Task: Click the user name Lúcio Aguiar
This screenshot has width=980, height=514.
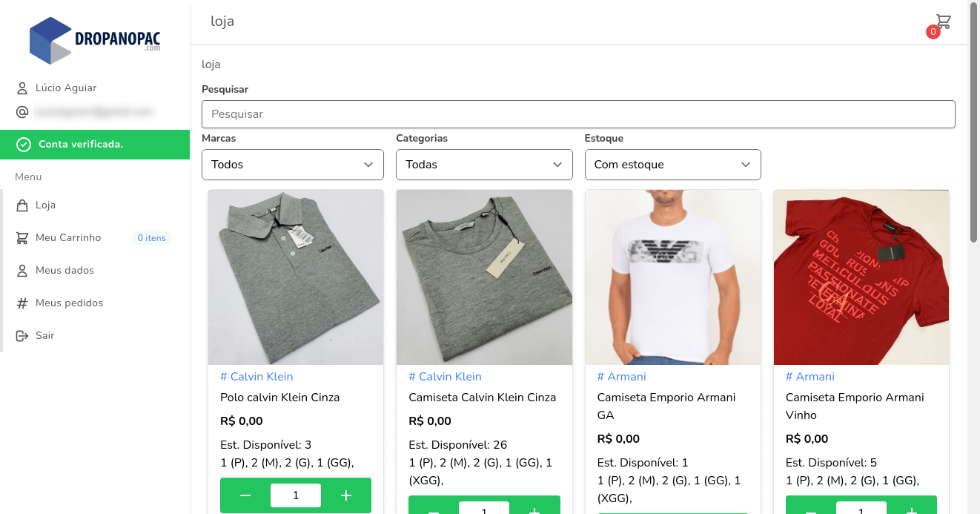Action: click(66, 88)
